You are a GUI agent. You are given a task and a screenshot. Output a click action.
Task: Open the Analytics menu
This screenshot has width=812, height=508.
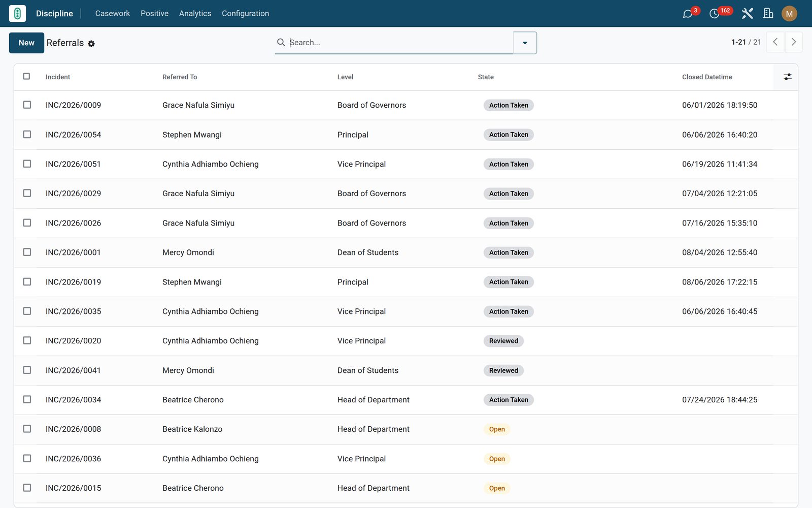(195, 13)
